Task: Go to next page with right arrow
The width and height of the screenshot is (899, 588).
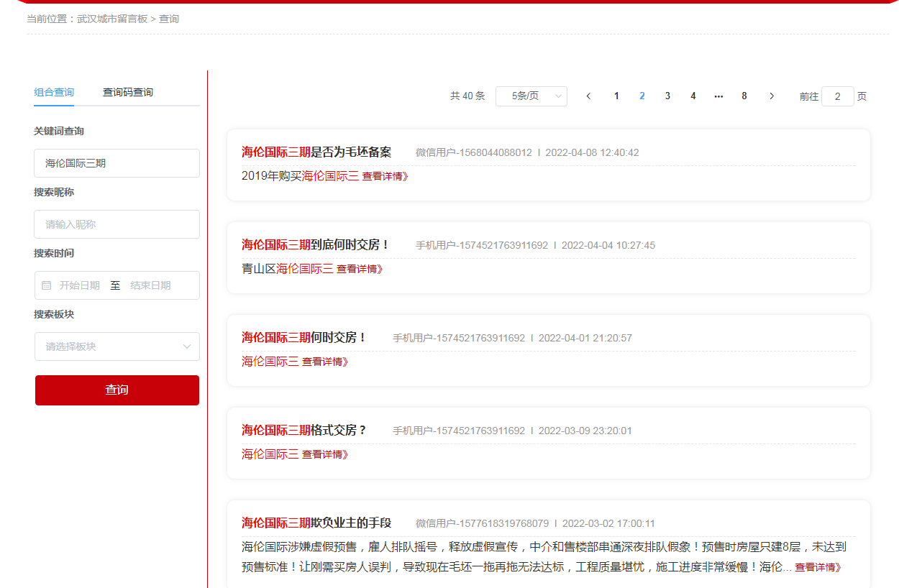Action: point(772,96)
